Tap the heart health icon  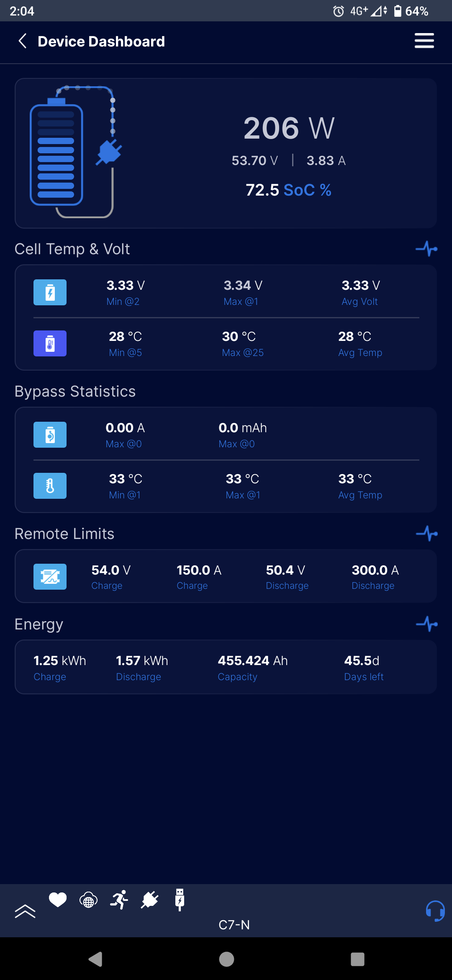58,900
